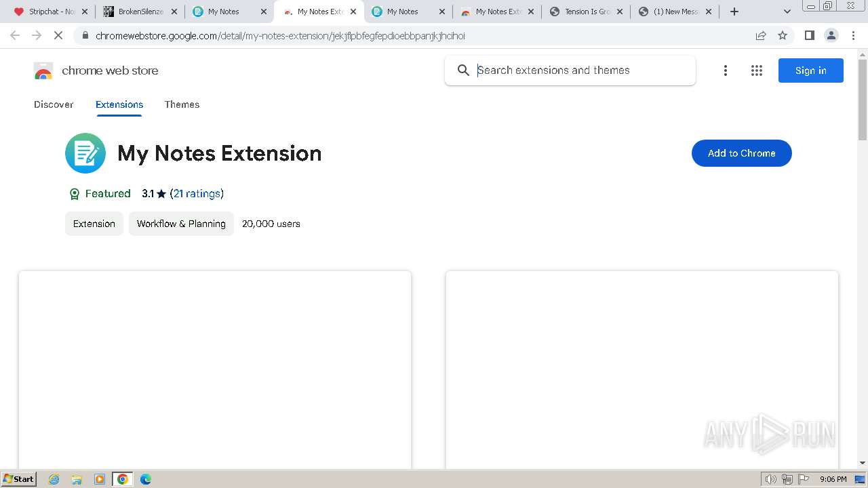
Task: Toggle the browser side panel icon
Action: [810, 35]
